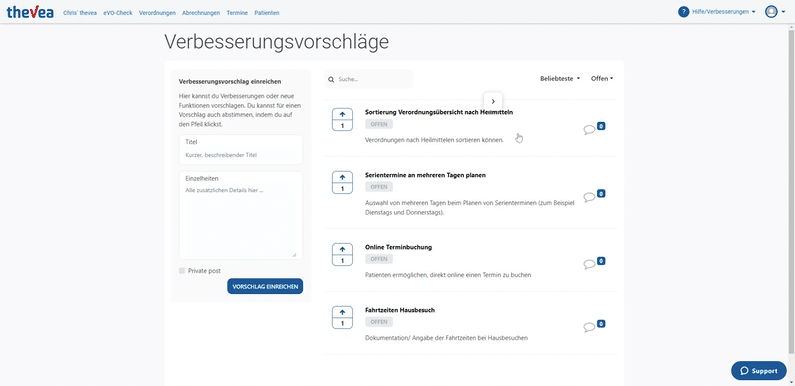Screen dimensions: 795x386
Task: Open comments for Sortierung Verordnungsübersicht suggestion
Action: pos(589,130)
